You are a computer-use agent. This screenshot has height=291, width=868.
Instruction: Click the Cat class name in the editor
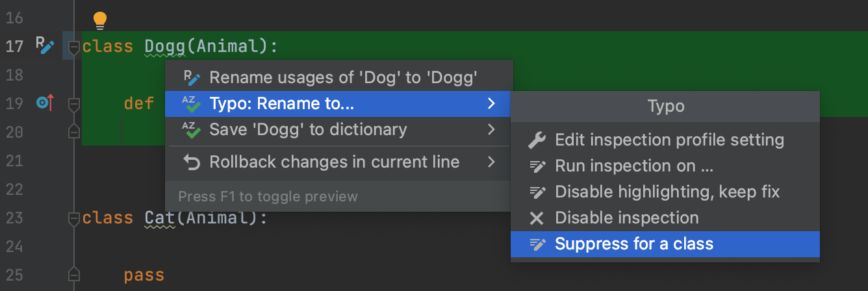(x=160, y=218)
